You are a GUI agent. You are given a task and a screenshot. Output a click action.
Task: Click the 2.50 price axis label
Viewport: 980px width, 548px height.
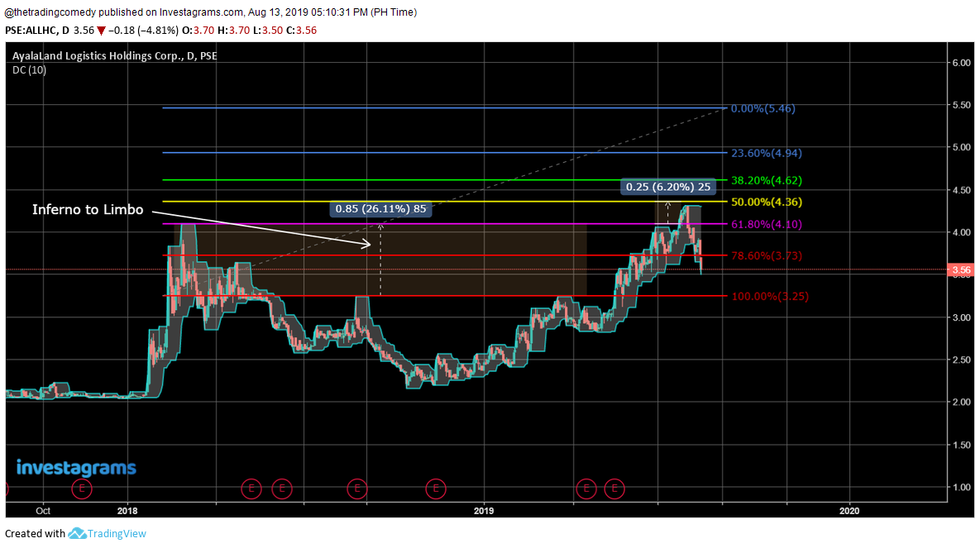coord(962,360)
